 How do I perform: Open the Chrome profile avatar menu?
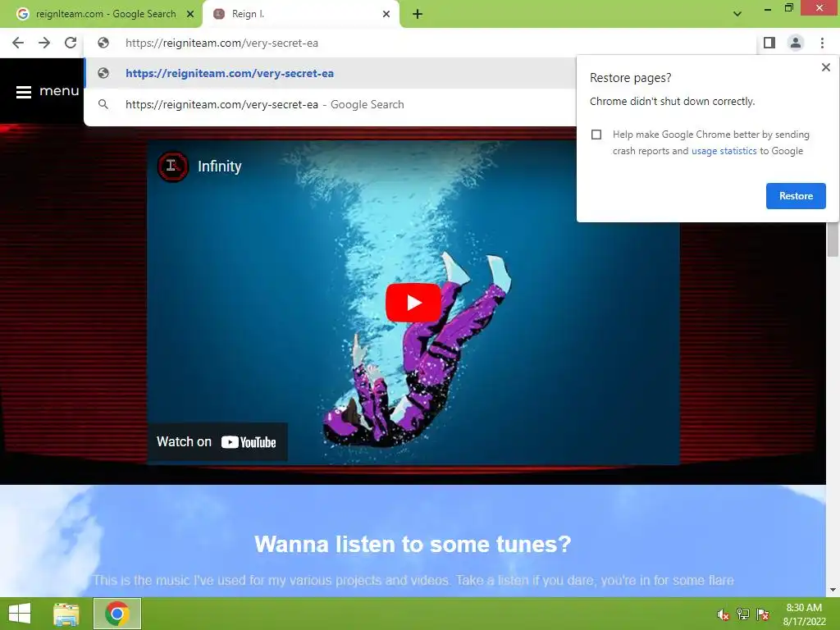[796, 43]
